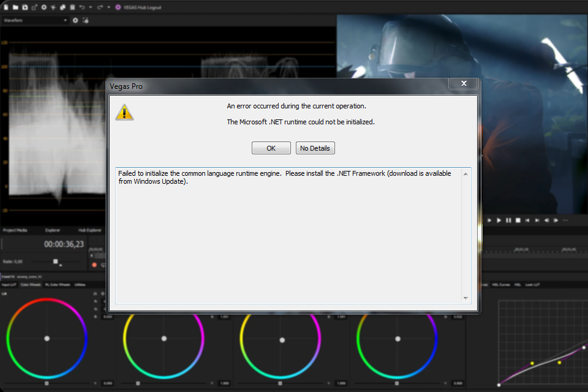Click Play From Start in preview controls
Viewport: 588px width, 392px height.
[x=489, y=221]
